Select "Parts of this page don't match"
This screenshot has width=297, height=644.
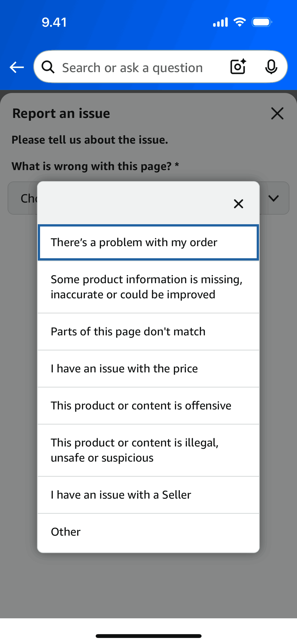[148, 332]
